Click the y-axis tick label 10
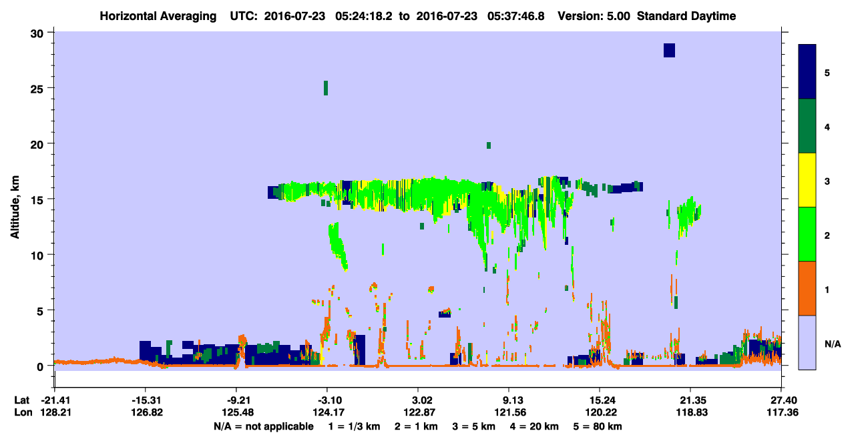868x445 pixels. pos(39,255)
